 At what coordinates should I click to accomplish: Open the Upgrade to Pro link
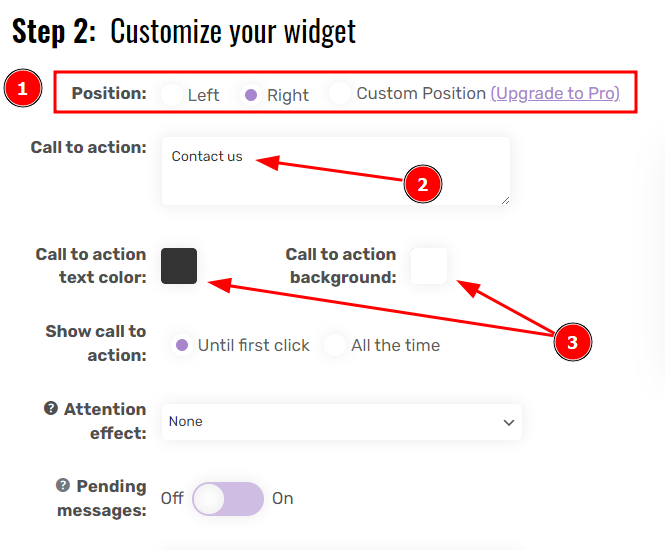pyautogui.click(x=555, y=93)
